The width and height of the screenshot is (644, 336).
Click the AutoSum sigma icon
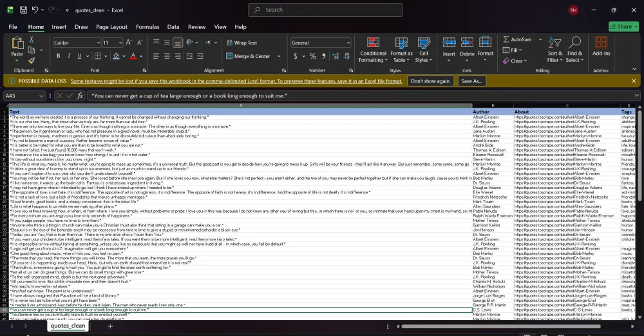[x=506, y=39]
